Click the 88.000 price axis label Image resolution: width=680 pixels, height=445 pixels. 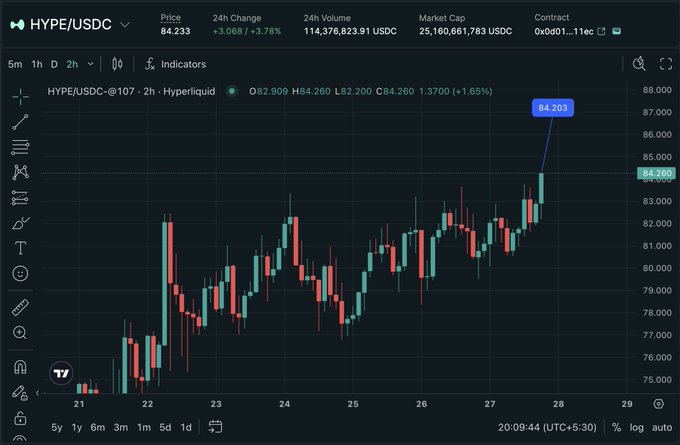[657, 90]
